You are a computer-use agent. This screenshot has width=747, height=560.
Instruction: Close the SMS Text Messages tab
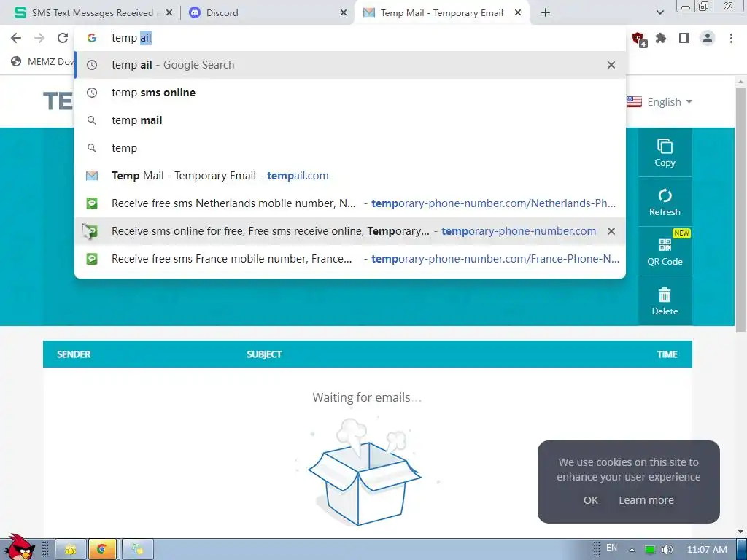[x=169, y=13]
